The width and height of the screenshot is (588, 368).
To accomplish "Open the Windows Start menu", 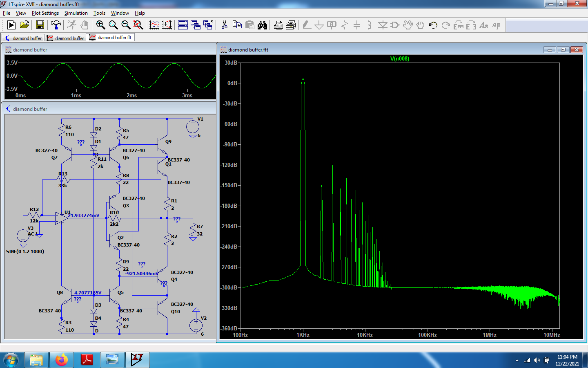I will pyautogui.click(x=11, y=360).
